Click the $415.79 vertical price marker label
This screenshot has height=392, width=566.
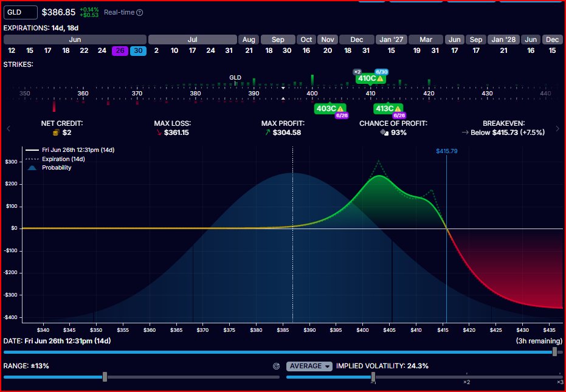tap(446, 151)
